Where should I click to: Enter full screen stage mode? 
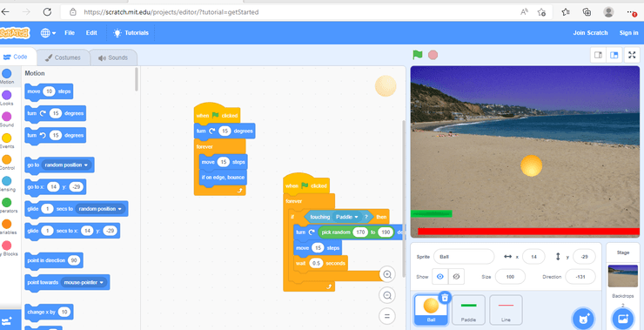pyautogui.click(x=632, y=55)
